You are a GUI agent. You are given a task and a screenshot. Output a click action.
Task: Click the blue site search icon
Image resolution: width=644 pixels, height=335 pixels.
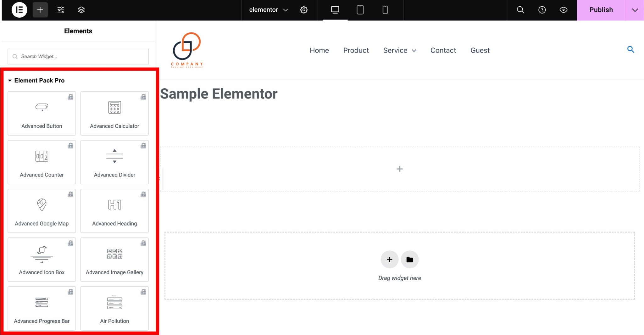[630, 49]
